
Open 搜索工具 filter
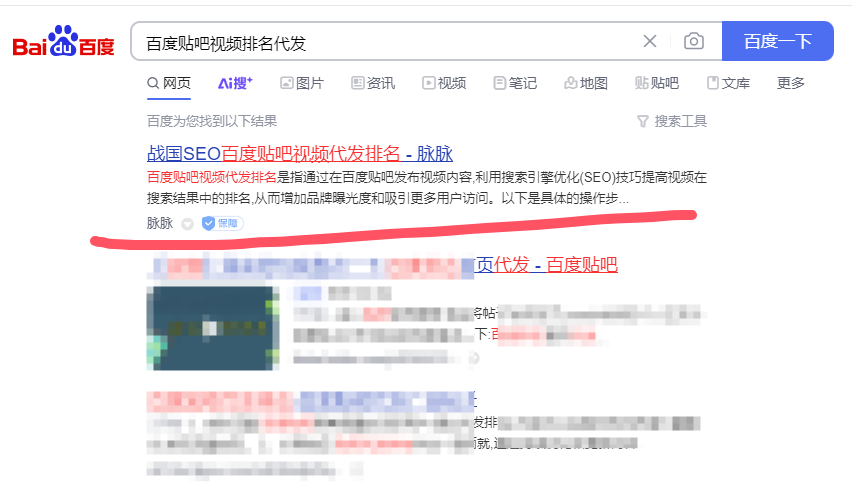(x=672, y=121)
